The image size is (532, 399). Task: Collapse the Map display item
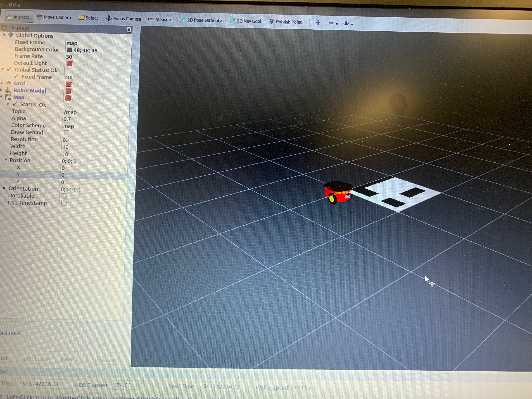pyautogui.click(x=1, y=97)
